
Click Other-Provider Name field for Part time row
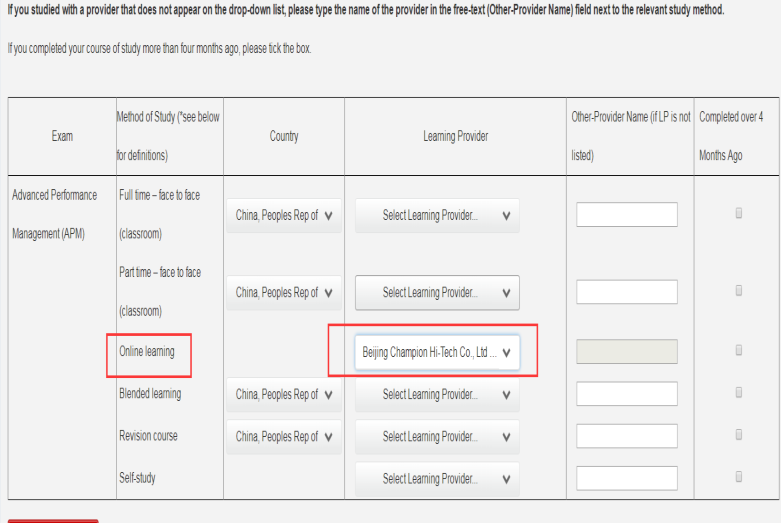coord(627,292)
